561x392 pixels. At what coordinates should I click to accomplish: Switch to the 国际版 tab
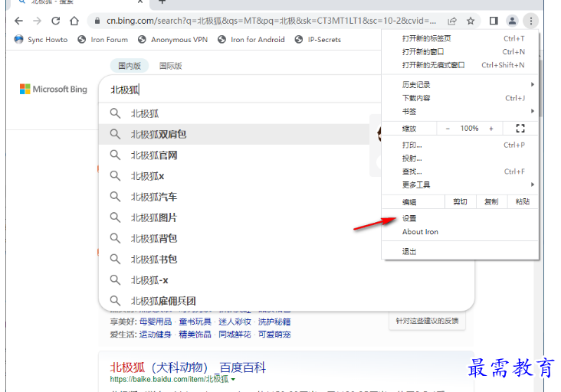click(x=171, y=66)
